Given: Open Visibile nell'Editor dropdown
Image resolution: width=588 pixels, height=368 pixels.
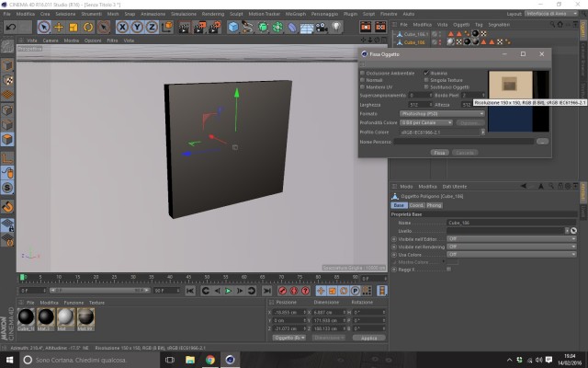Looking at the screenshot, I should click(512, 239).
